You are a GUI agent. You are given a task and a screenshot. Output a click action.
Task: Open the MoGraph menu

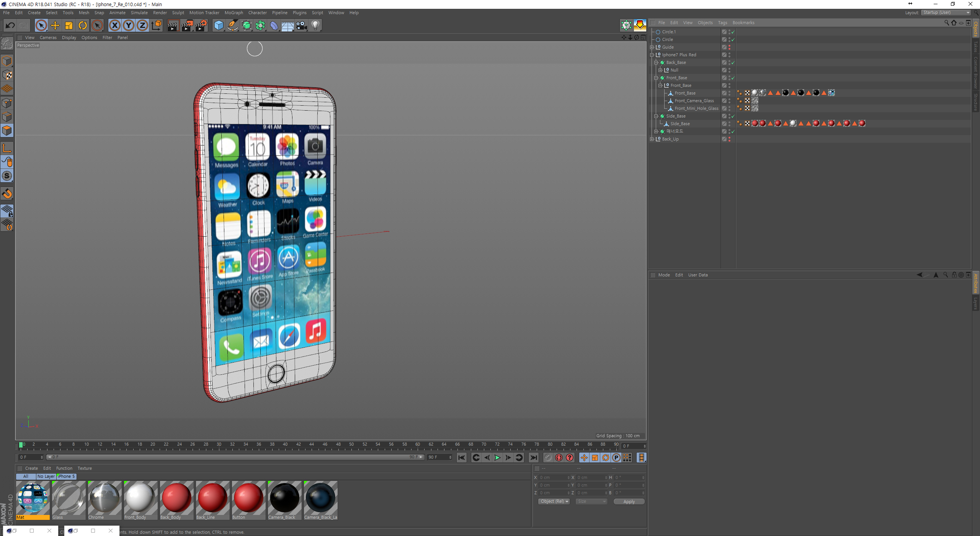tap(234, 13)
